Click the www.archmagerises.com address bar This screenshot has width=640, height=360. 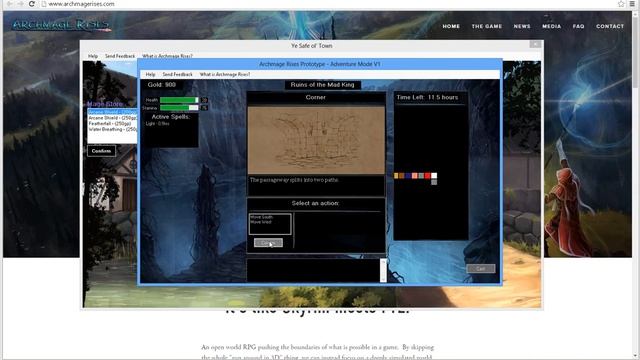[x=327, y=4]
